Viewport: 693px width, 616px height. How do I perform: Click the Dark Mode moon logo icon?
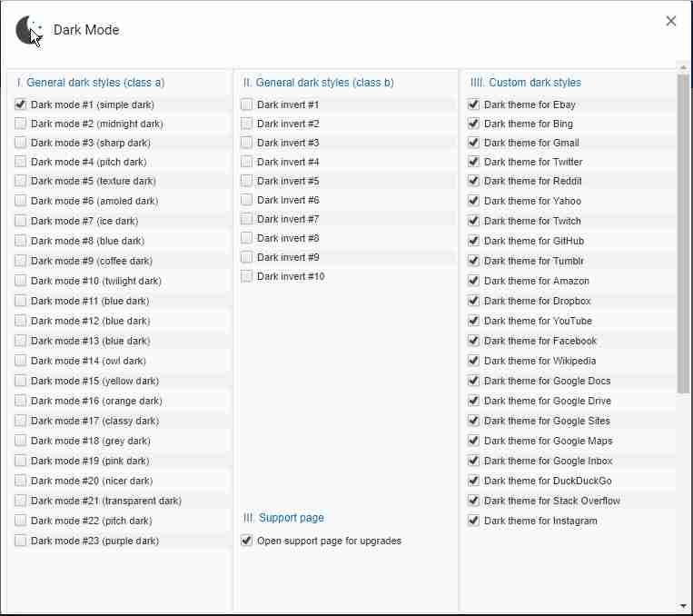[x=29, y=30]
